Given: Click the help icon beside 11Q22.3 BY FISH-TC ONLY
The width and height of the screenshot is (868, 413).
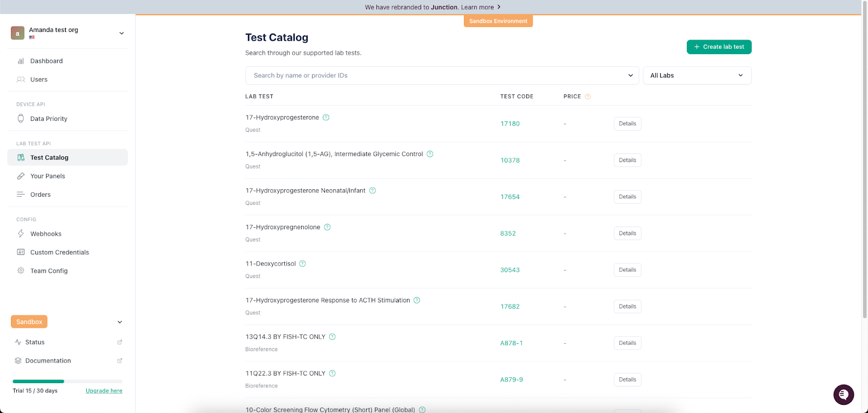Looking at the screenshot, I should 332,373.
